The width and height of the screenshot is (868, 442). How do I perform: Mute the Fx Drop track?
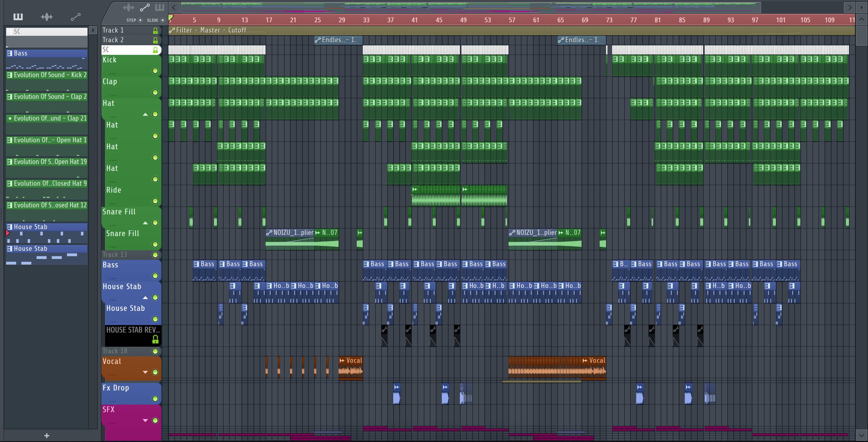coord(155,399)
